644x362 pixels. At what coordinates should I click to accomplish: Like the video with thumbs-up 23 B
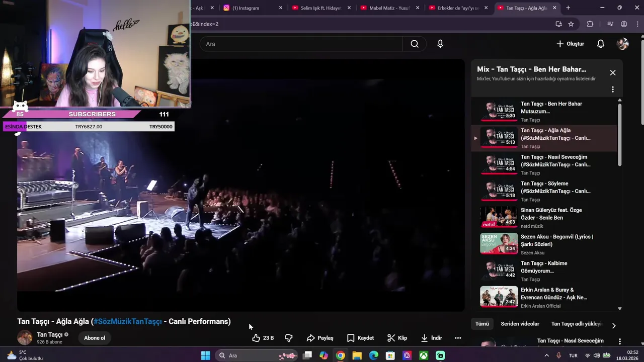point(263,338)
